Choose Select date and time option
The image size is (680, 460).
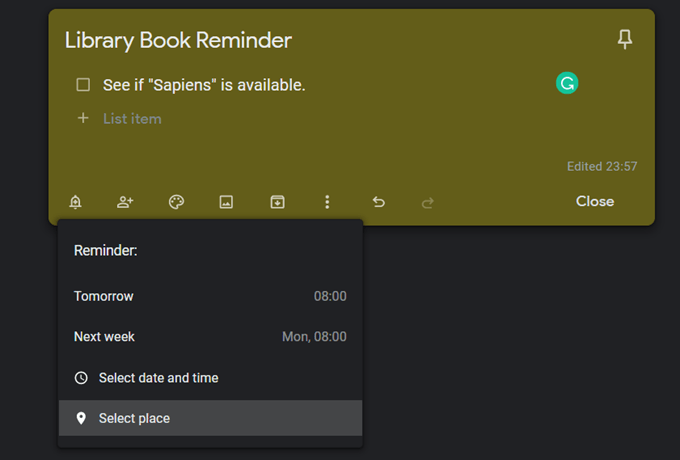tap(210, 378)
